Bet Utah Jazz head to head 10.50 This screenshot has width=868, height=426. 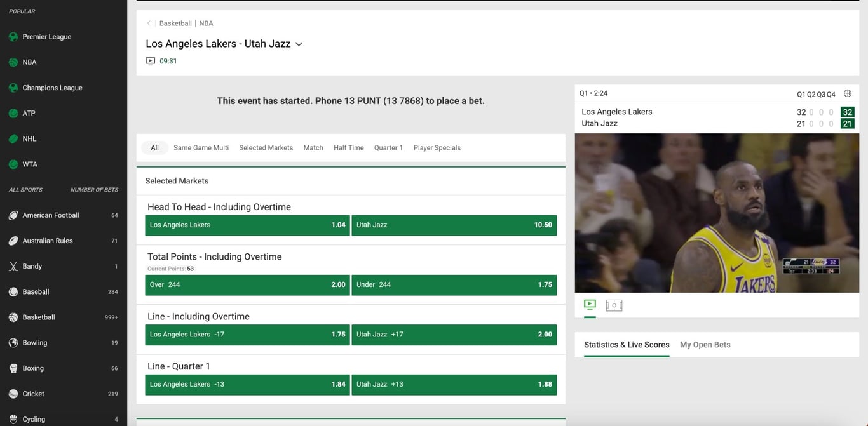pos(454,225)
